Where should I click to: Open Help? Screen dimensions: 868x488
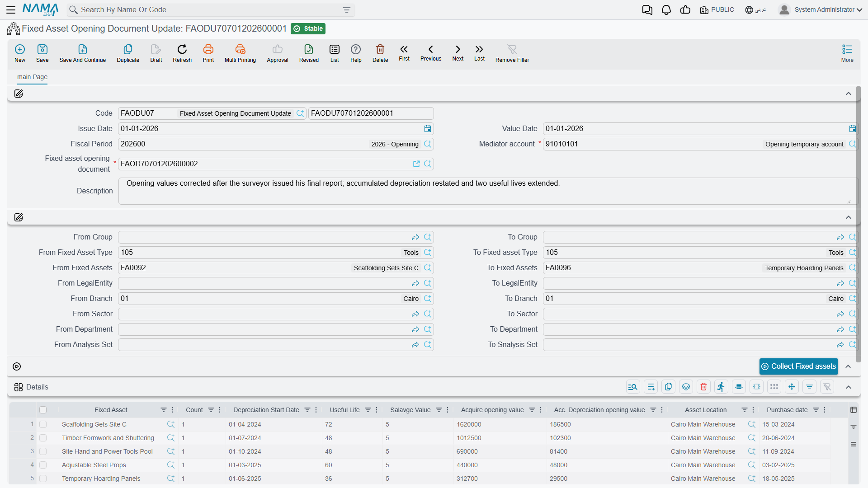[x=356, y=53]
